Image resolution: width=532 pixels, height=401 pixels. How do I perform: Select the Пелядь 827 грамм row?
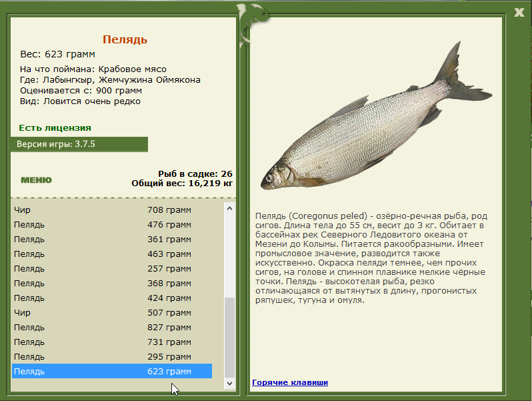(112, 328)
